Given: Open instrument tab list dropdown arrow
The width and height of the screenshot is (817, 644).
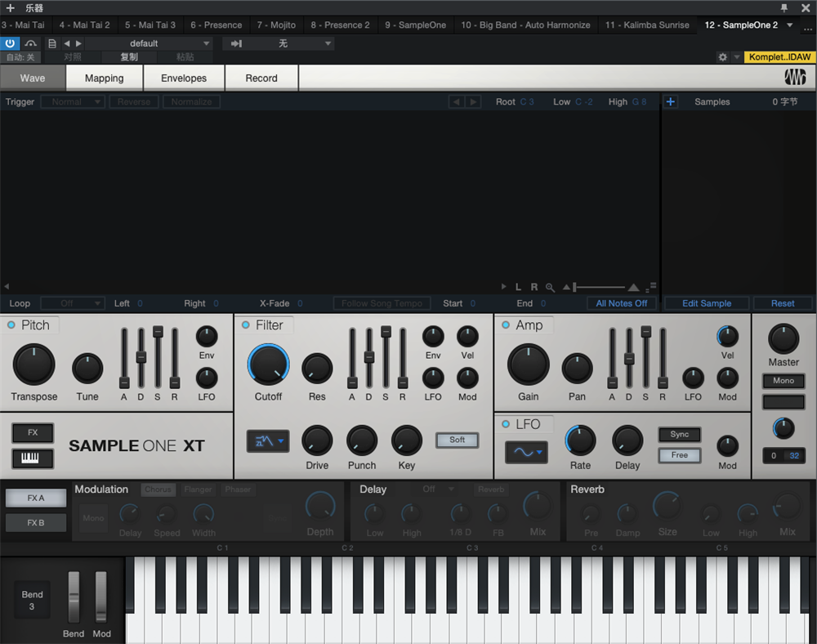Looking at the screenshot, I should point(790,25).
